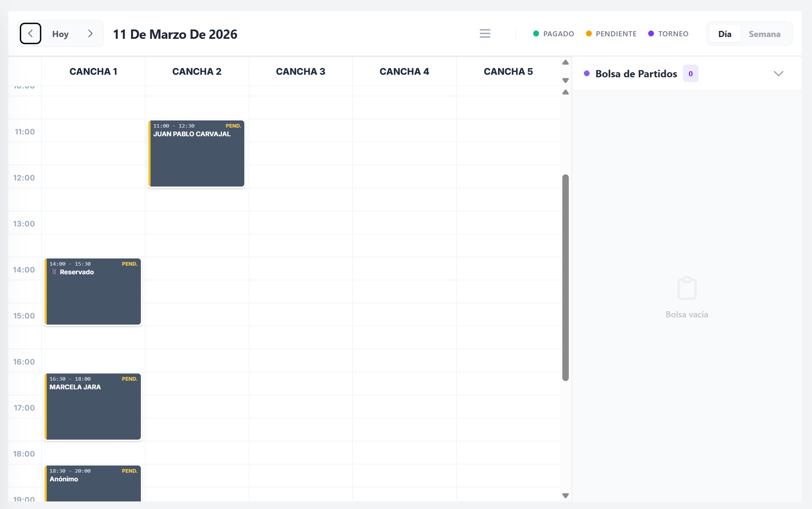The image size is (812, 509).
Task: Click the grid icon on the Reservado booking
Action: click(54, 272)
